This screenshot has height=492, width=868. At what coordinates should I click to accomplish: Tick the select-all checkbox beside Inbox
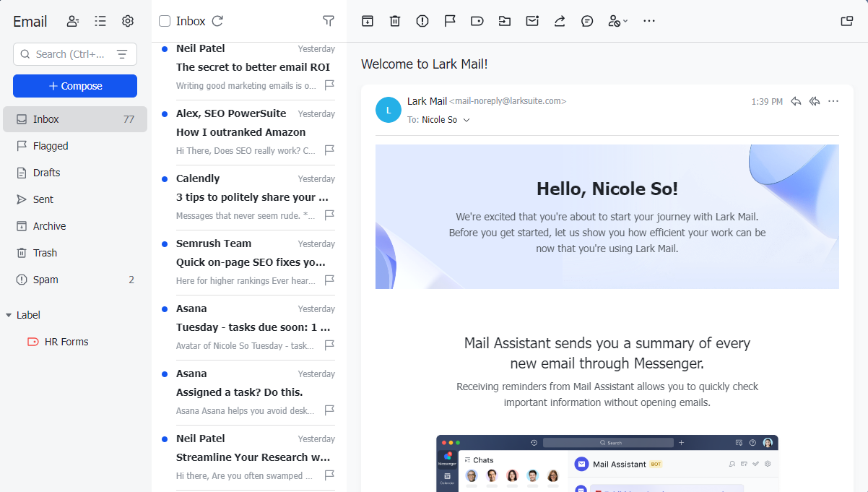tap(165, 21)
